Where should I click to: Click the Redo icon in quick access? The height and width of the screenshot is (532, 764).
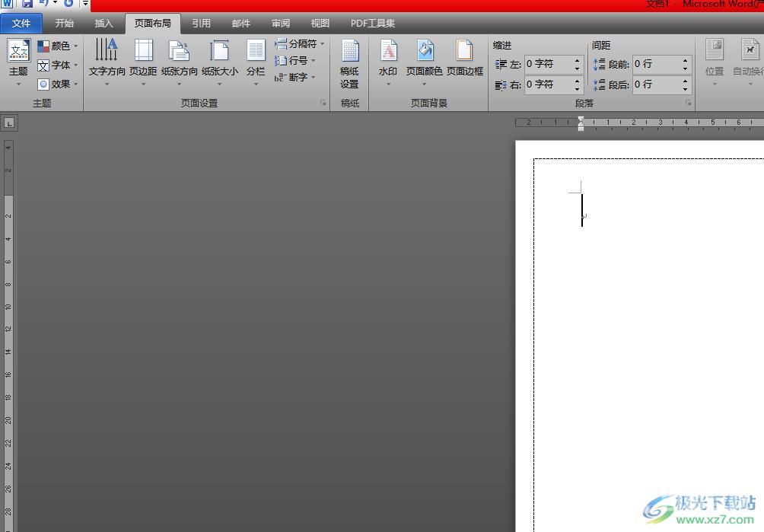pyautogui.click(x=68, y=3)
